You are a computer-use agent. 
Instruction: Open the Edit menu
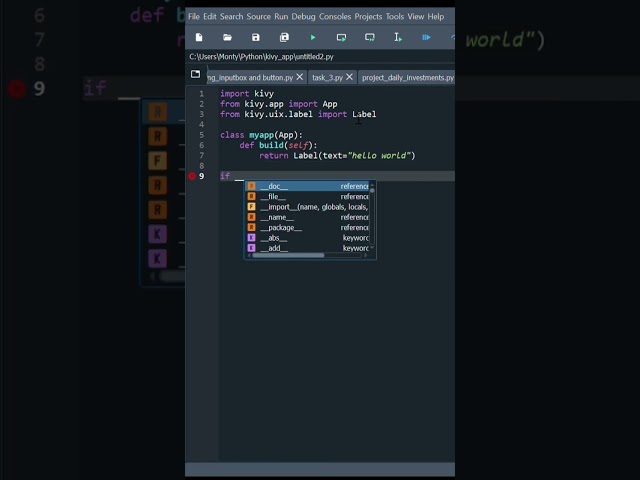click(x=210, y=17)
